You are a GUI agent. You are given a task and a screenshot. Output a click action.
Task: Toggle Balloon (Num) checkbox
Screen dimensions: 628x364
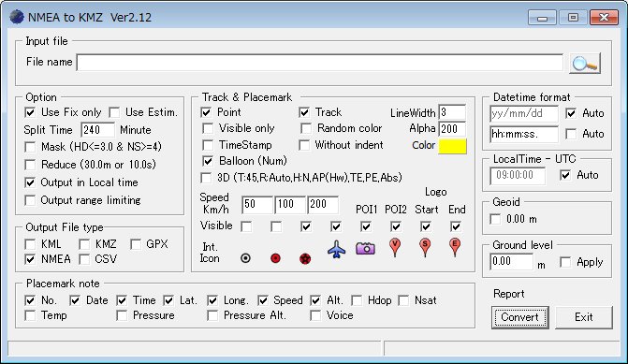click(208, 161)
